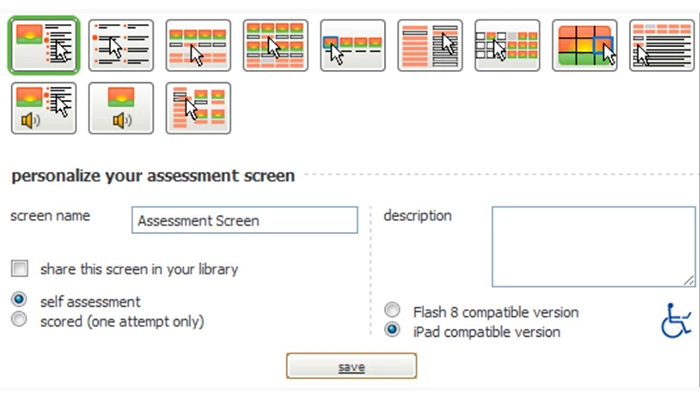Image resolution: width=700 pixels, height=400 pixels.
Task: Select Flash 8 compatible version
Action: point(393,311)
